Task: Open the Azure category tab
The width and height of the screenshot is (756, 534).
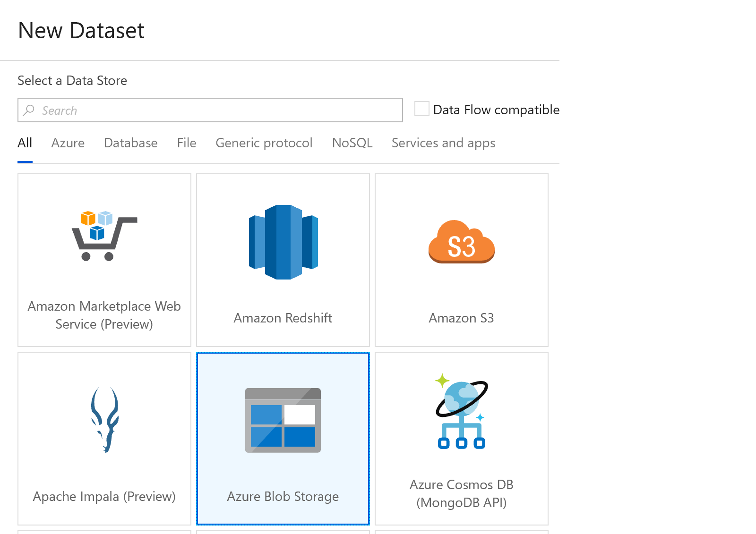Action: pos(68,143)
